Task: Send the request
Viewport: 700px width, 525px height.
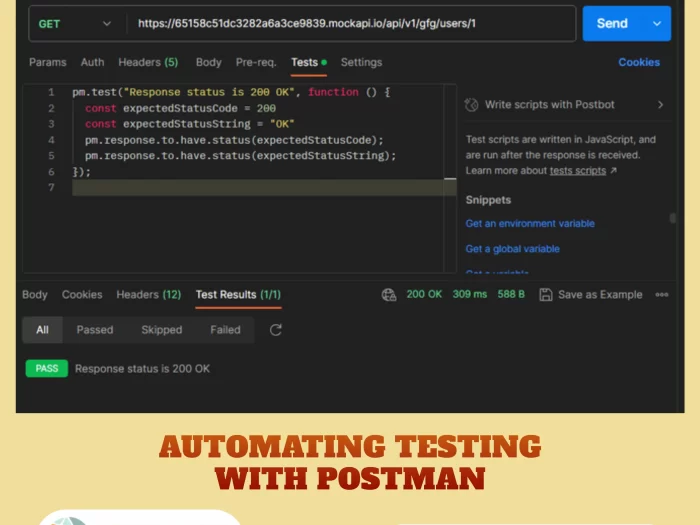Action: tap(612, 24)
